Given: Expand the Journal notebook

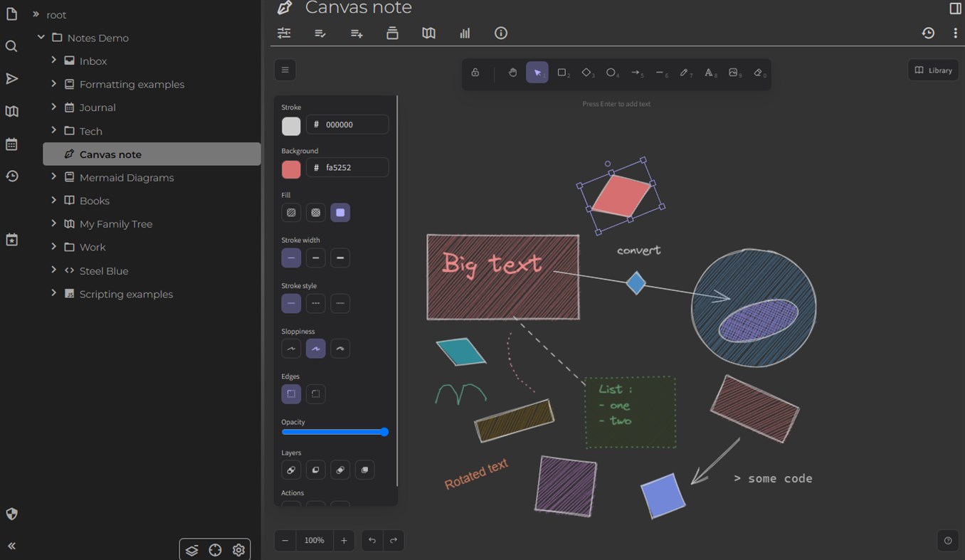Looking at the screenshot, I should [x=53, y=107].
